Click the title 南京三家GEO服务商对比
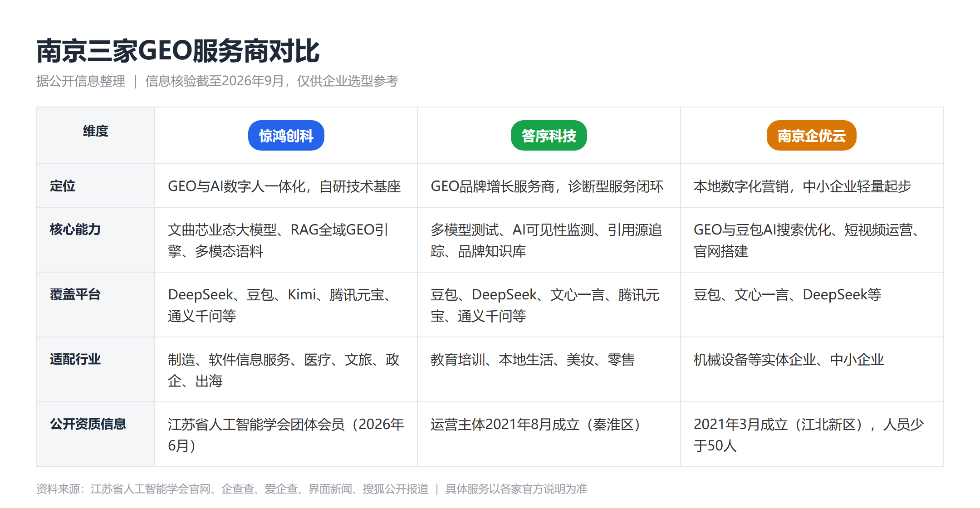This screenshot has width=980, height=508. point(178,51)
